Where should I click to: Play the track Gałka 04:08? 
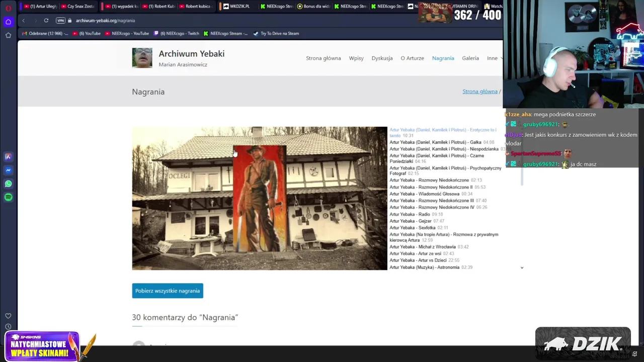(442, 142)
